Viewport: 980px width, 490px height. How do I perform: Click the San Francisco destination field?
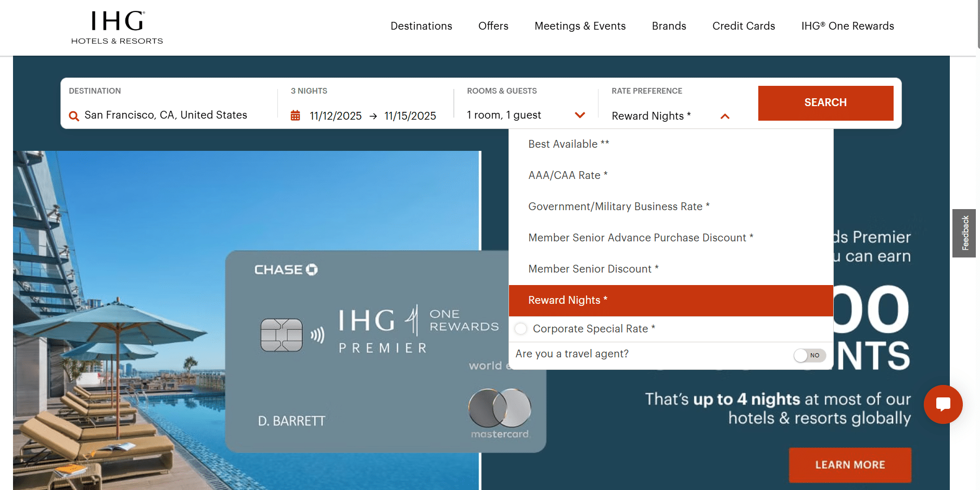pos(169,115)
